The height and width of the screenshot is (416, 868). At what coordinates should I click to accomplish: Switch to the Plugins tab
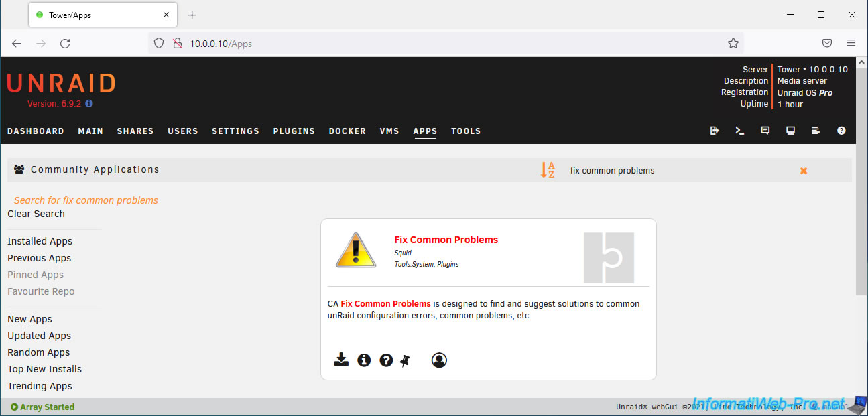294,131
